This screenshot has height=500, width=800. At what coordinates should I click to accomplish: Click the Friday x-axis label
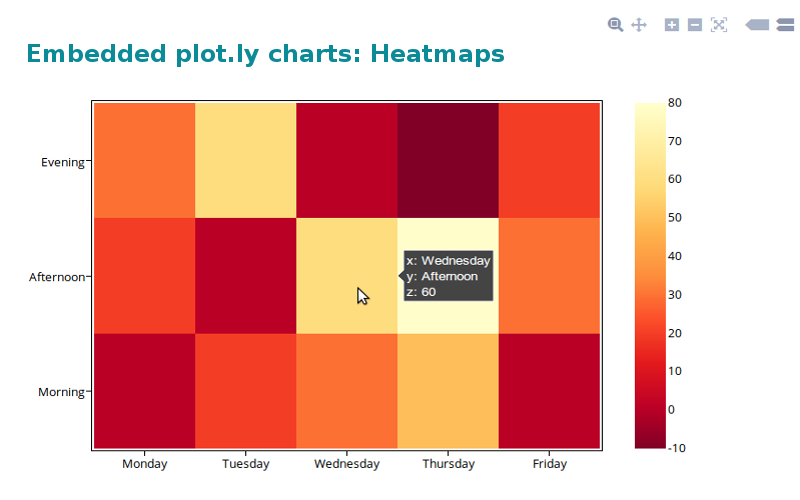(549, 464)
